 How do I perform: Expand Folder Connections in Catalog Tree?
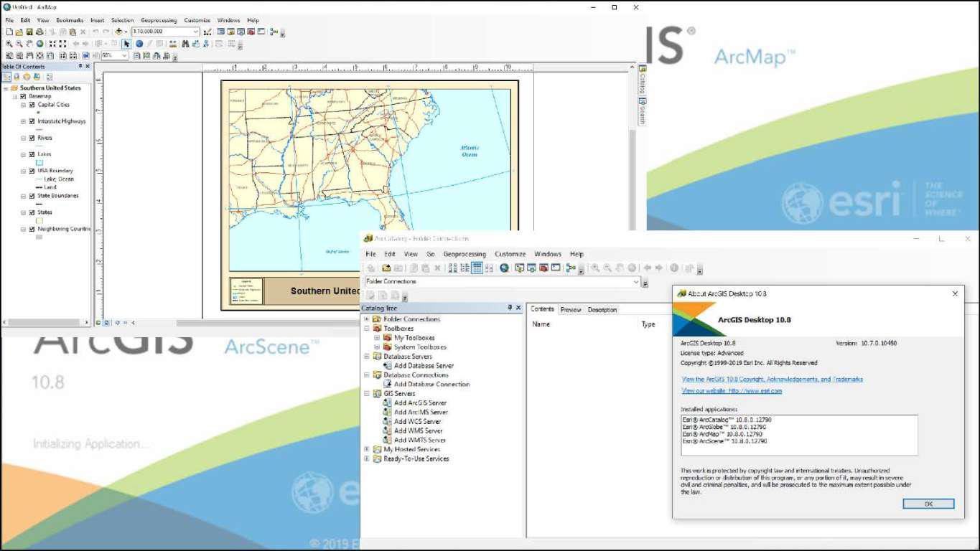(x=367, y=319)
